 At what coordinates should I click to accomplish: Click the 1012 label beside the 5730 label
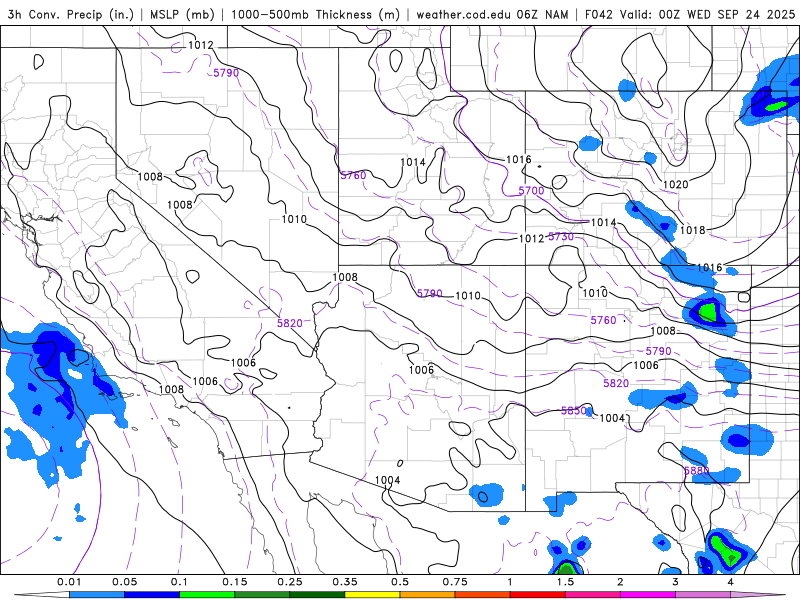(532, 239)
